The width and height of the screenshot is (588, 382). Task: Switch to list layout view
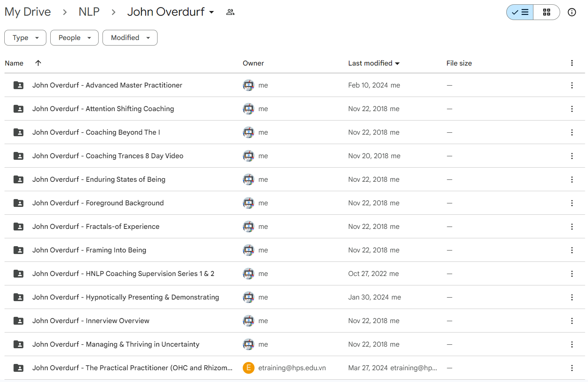tap(520, 12)
